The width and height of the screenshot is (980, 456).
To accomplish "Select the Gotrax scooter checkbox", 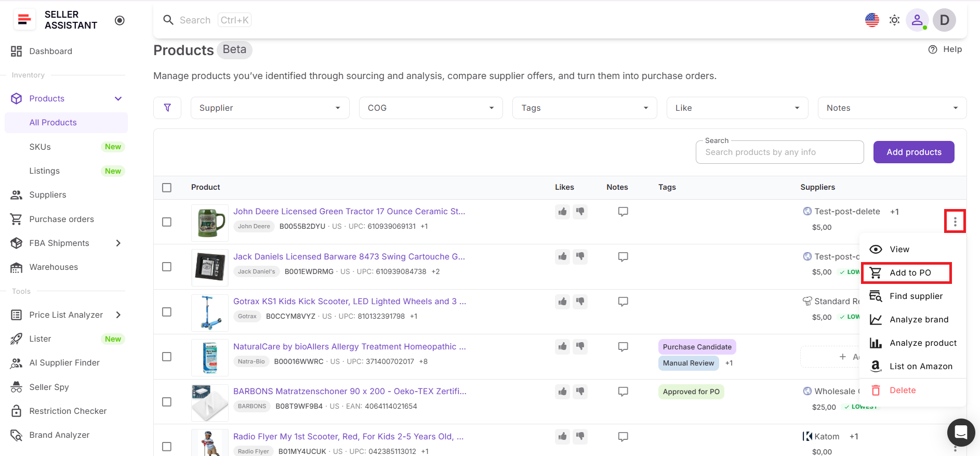I will click(167, 312).
